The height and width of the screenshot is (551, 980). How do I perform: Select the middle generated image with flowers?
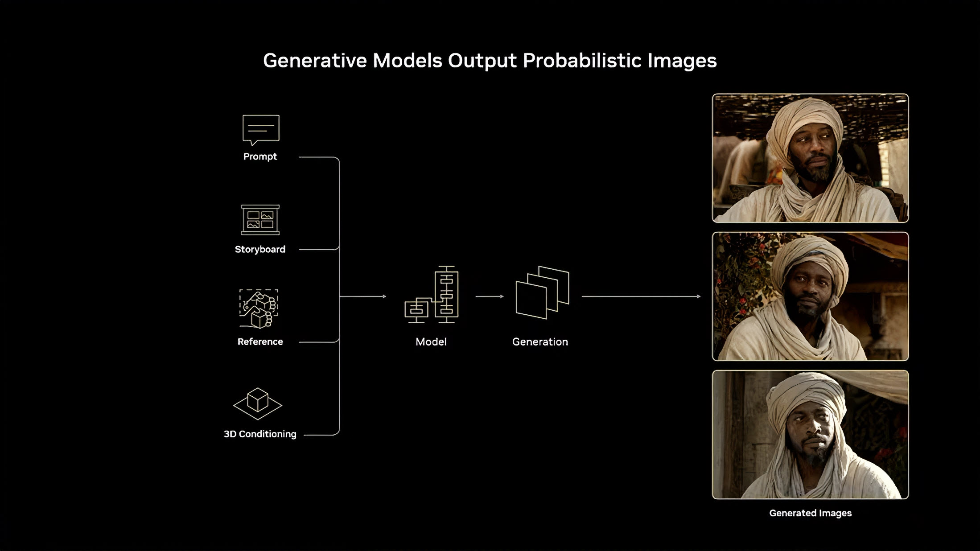[x=810, y=296]
